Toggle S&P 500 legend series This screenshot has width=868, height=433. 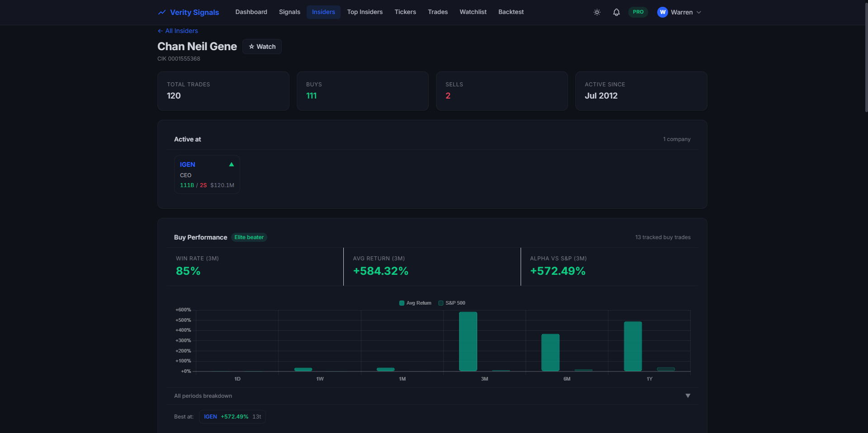[x=452, y=303]
